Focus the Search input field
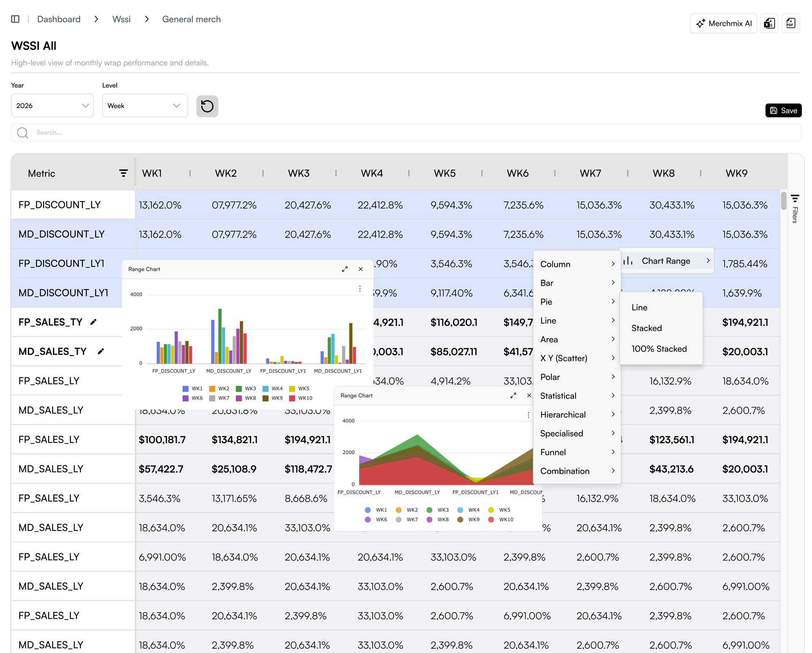Screen dimensions: 812x653 pos(406,133)
